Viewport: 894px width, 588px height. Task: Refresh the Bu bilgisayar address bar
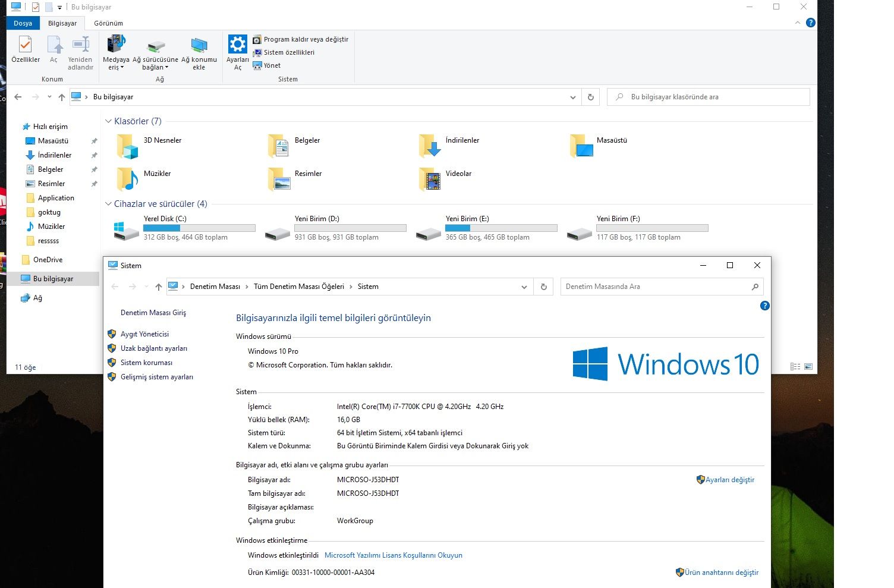[591, 97]
